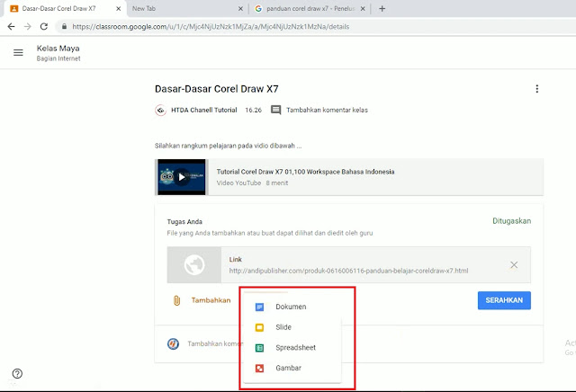Go back in browser history
This screenshot has height=392, width=576.
tap(11, 26)
